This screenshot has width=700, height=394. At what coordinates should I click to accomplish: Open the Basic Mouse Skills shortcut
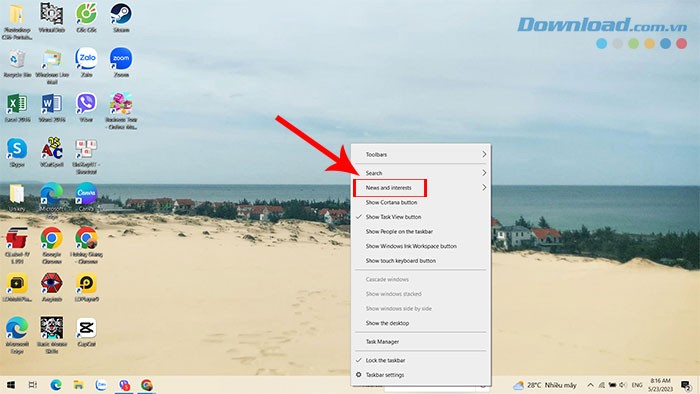pyautogui.click(x=52, y=336)
